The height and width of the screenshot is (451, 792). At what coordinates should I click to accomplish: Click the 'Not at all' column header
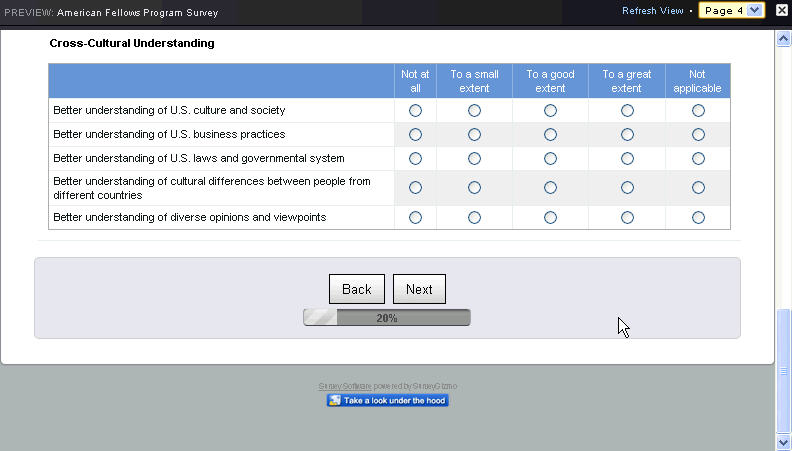click(415, 81)
